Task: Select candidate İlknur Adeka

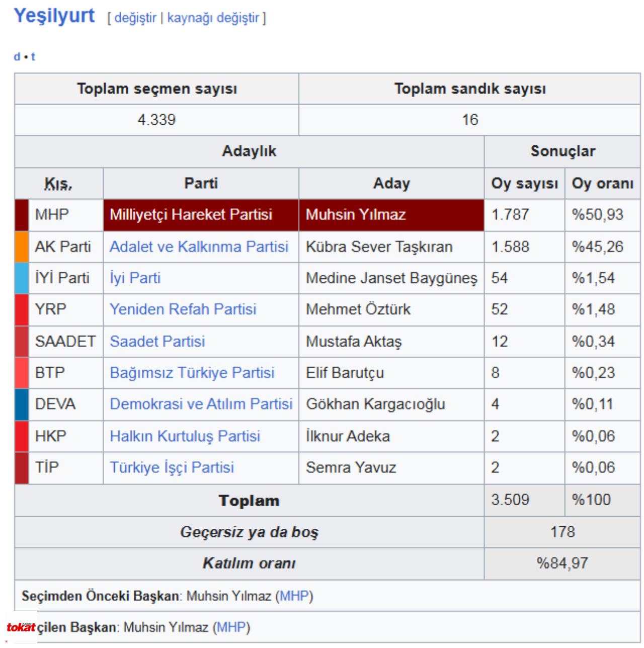Action: pyautogui.click(x=348, y=436)
